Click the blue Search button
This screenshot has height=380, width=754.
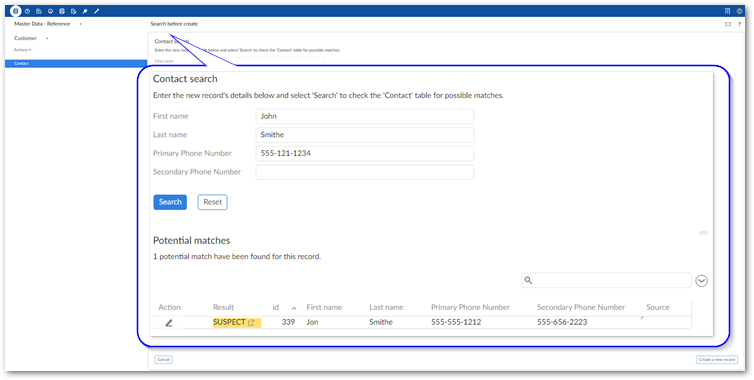170,202
